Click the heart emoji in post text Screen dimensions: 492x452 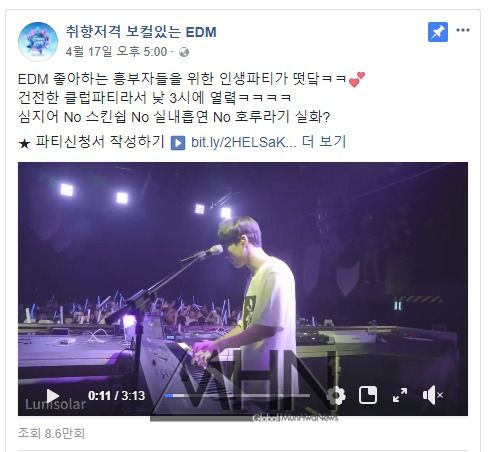(x=357, y=80)
